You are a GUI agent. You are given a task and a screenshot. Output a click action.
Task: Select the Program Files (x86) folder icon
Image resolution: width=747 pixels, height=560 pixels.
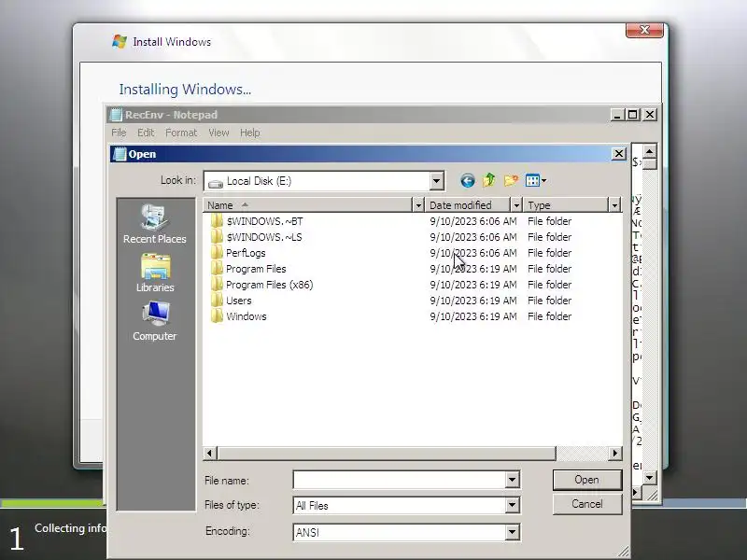(217, 285)
